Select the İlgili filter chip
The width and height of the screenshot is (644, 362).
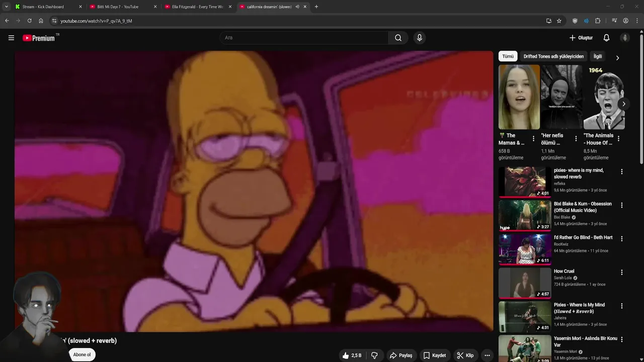(597, 56)
